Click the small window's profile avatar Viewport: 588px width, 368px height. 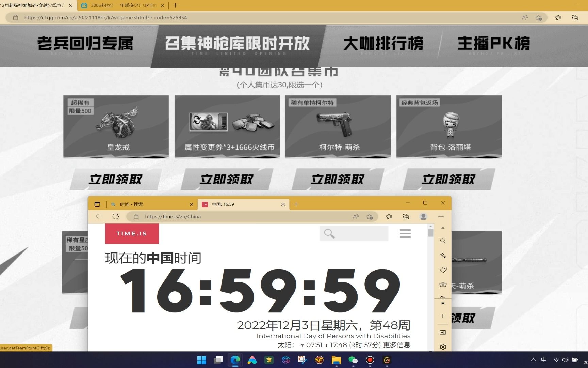tap(423, 216)
